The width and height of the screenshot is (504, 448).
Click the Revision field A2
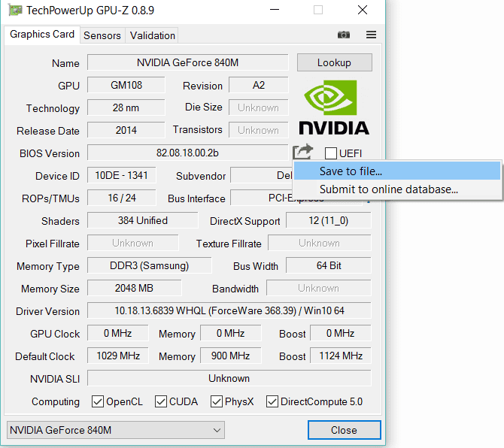(259, 85)
